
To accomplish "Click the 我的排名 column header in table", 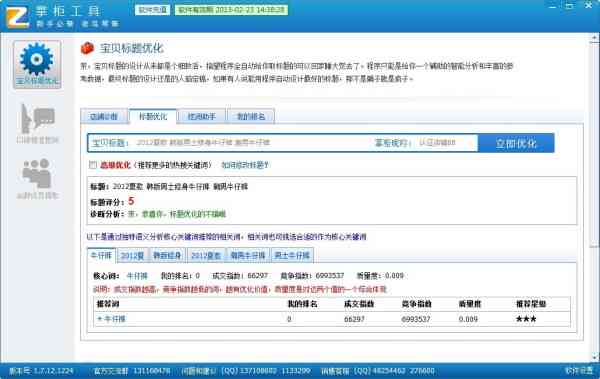I will (x=302, y=304).
